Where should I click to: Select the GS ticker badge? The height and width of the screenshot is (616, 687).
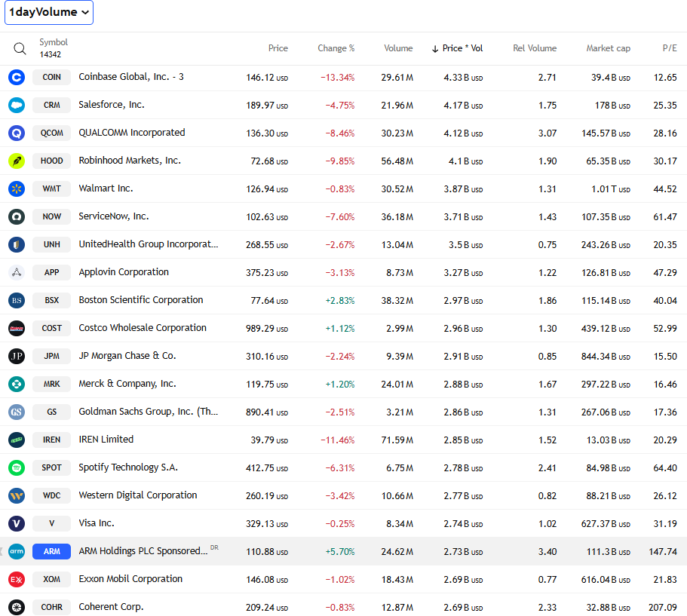pos(52,412)
